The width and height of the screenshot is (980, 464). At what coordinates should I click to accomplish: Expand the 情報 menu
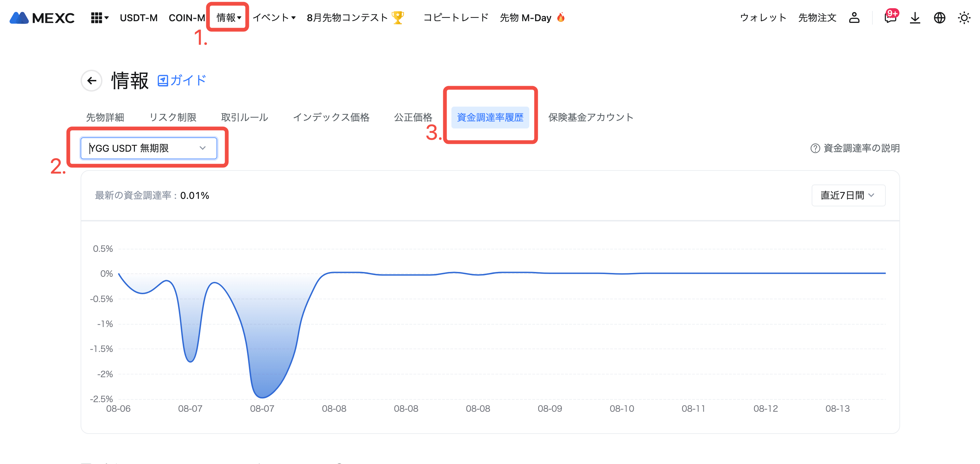[x=229, y=18]
